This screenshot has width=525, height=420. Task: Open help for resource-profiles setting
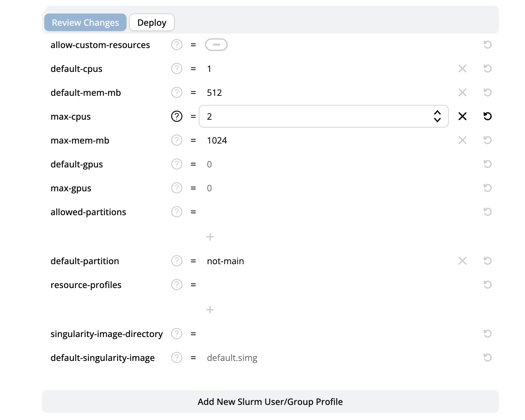(176, 285)
